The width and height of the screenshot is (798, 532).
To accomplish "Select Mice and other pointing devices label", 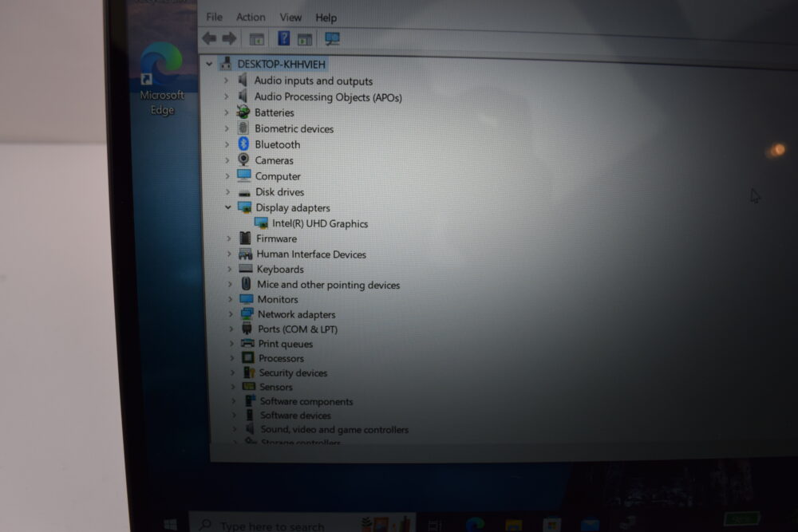I will click(328, 285).
